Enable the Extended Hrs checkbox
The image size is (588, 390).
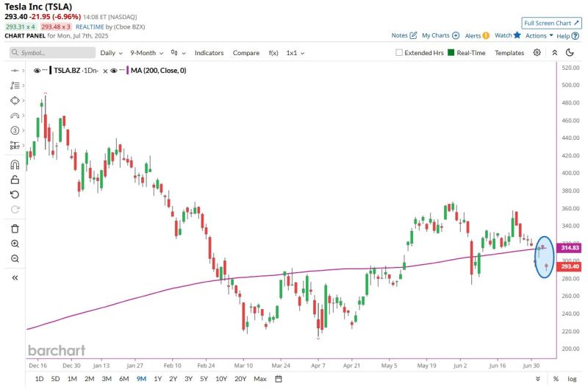click(x=399, y=53)
